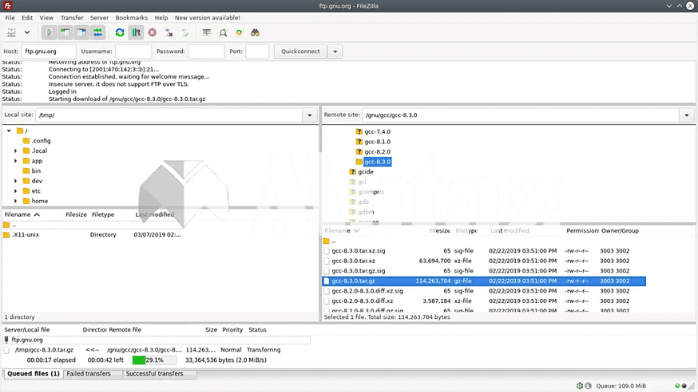Sort remote files by Permissions column
This screenshot has height=392, width=698.
[x=582, y=231]
